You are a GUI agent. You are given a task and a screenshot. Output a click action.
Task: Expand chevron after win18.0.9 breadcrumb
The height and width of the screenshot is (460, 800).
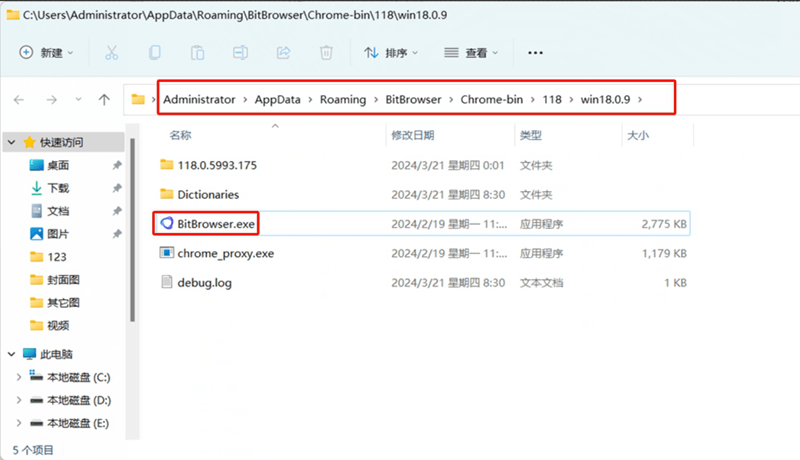coord(640,99)
